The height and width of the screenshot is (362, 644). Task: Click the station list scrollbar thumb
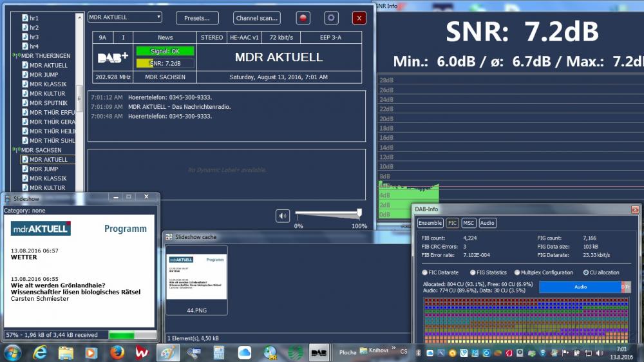click(x=79, y=99)
